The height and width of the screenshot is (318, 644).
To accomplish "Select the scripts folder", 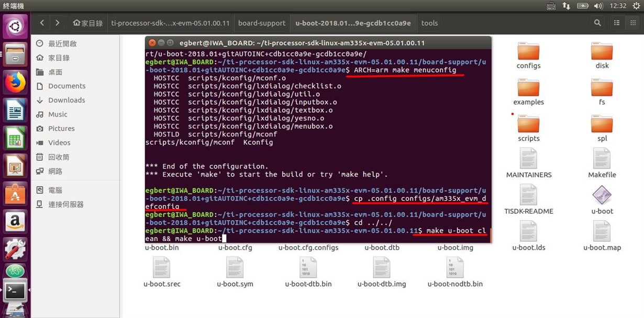I will point(528,129).
